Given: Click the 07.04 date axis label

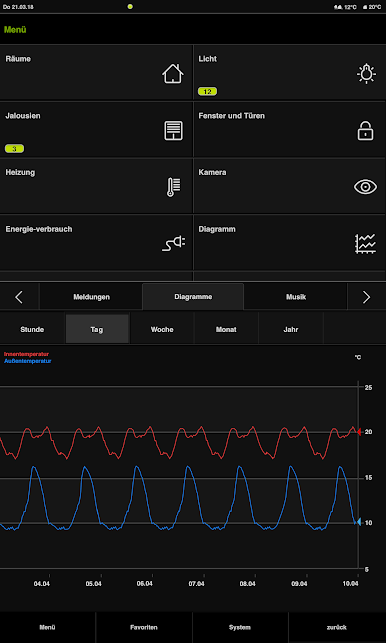Looking at the screenshot, I should (196, 584).
